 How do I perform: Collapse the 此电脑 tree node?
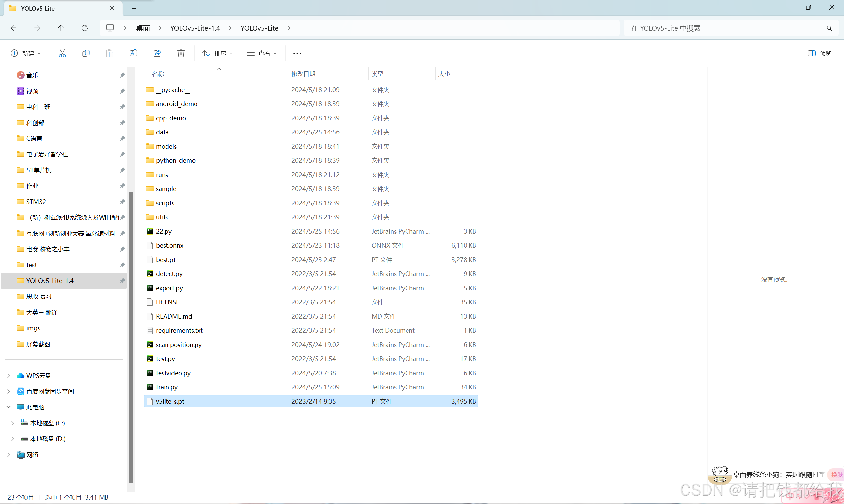[x=9, y=407]
